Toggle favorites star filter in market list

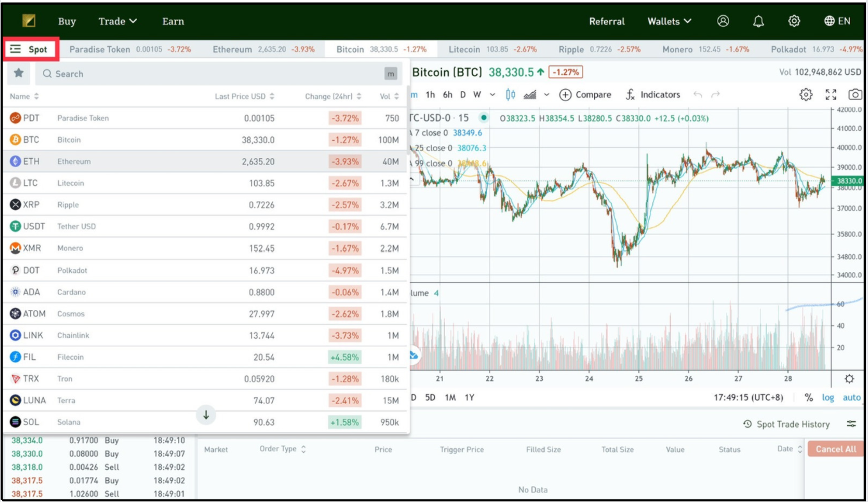point(19,74)
